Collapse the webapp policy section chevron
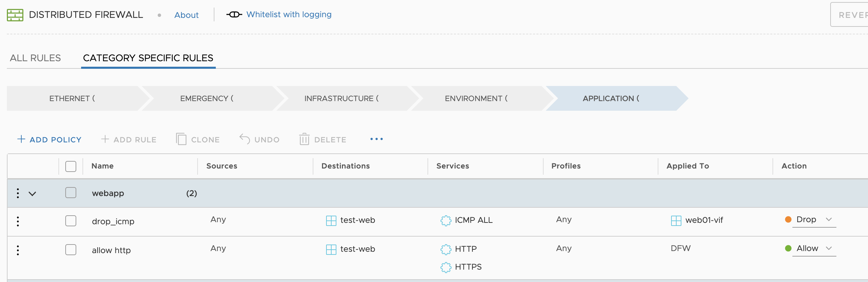Image resolution: width=868 pixels, height=282 pixels. 32,194
